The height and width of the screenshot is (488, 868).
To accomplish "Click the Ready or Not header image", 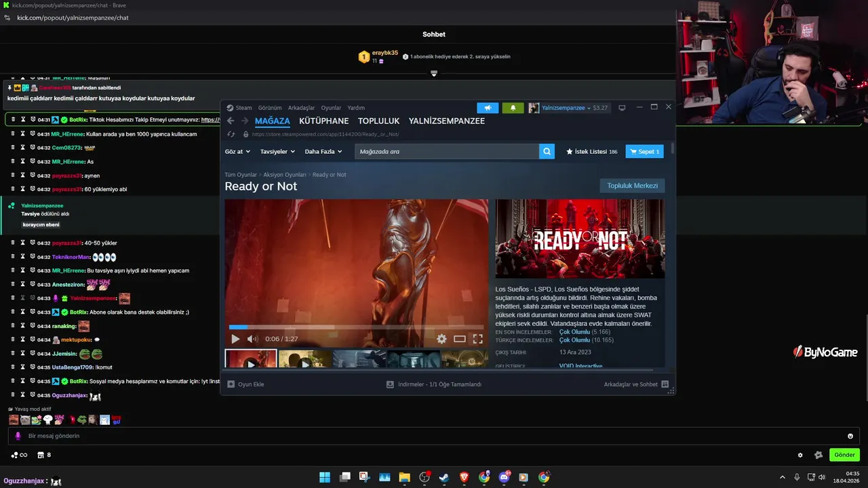I will (x=580, y=239).
